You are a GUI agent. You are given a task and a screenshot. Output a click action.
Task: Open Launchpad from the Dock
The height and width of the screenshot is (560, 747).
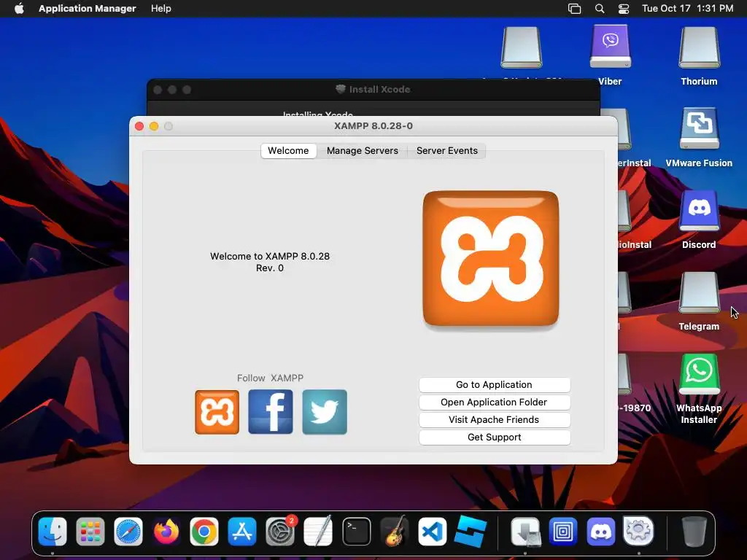point(90,531)
